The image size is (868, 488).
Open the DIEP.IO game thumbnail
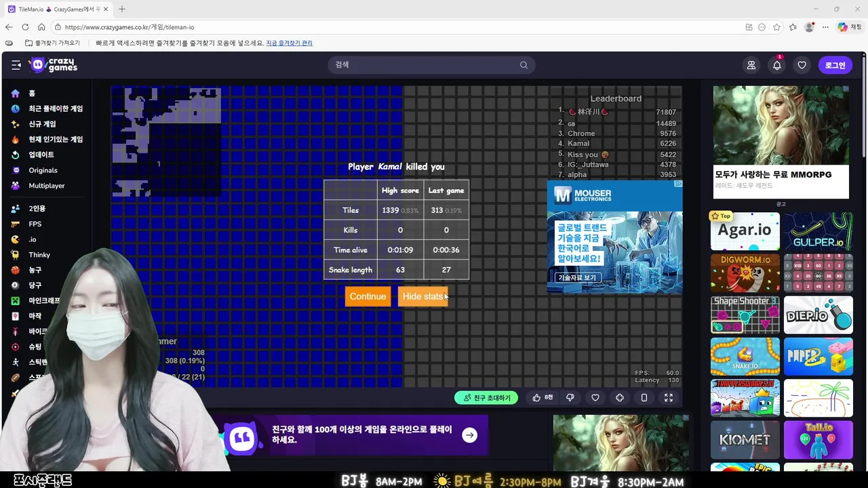click(818, 314)
